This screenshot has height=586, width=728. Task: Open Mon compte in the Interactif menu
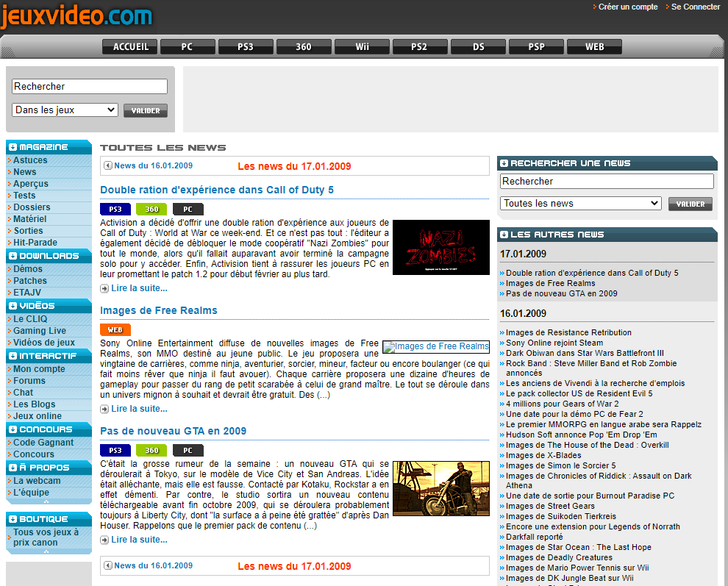tap(39, 369)
